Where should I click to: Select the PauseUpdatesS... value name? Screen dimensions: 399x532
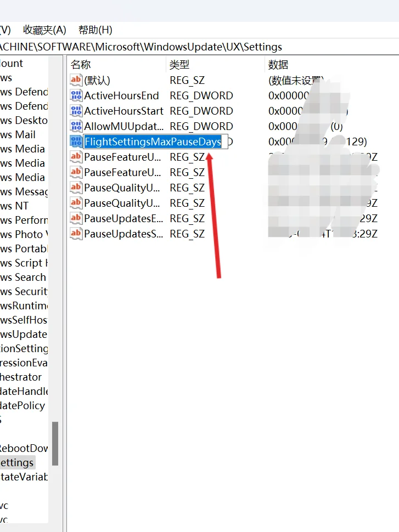pos(123,234)
